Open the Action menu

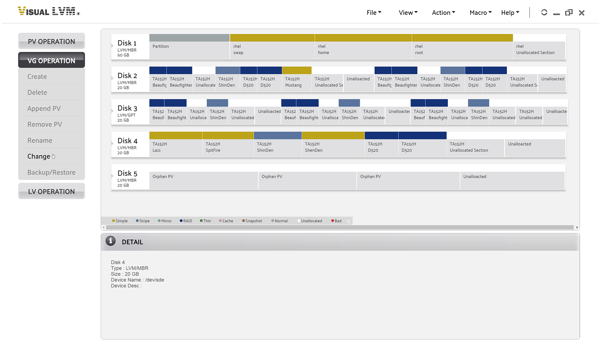443,12
